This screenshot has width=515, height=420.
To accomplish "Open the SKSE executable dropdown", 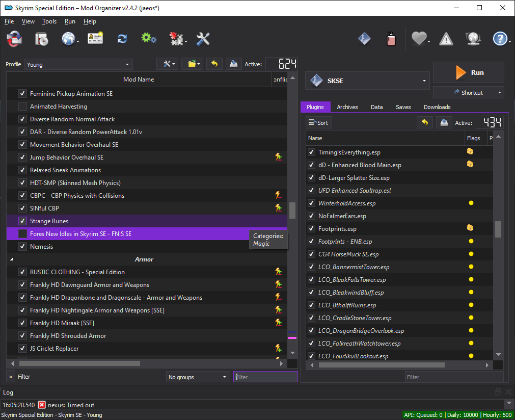I will 367,81.
